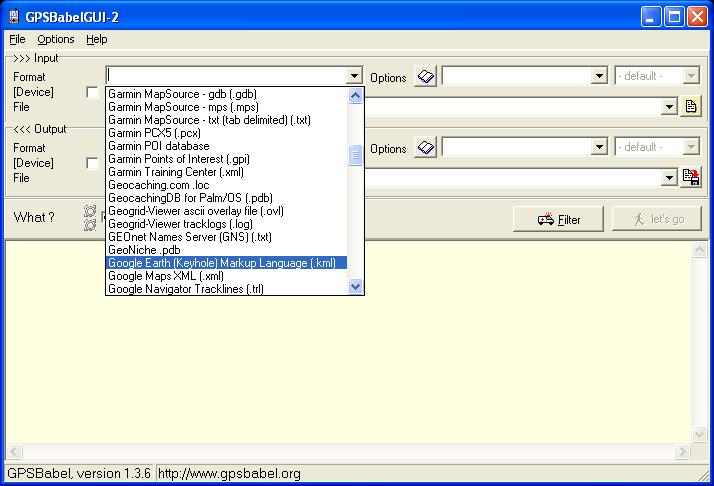This screenshot has width=714, height=486.
Task: Select Google Navigator Tracklines (.trl)
Action: tap(226, 289)
